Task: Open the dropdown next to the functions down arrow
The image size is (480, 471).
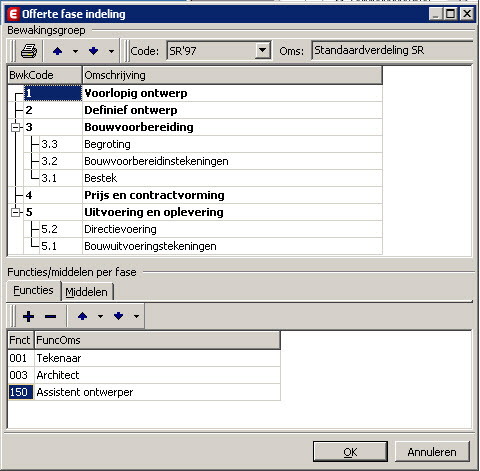Action: 136,316
